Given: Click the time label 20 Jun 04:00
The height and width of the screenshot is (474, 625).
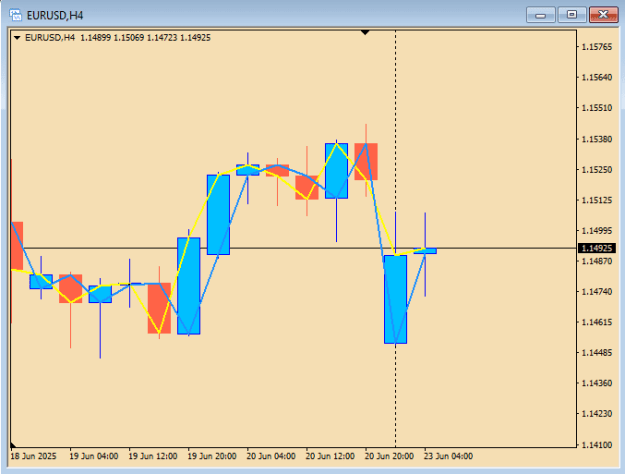Looking at the screenshot, I should click(271, 456).
